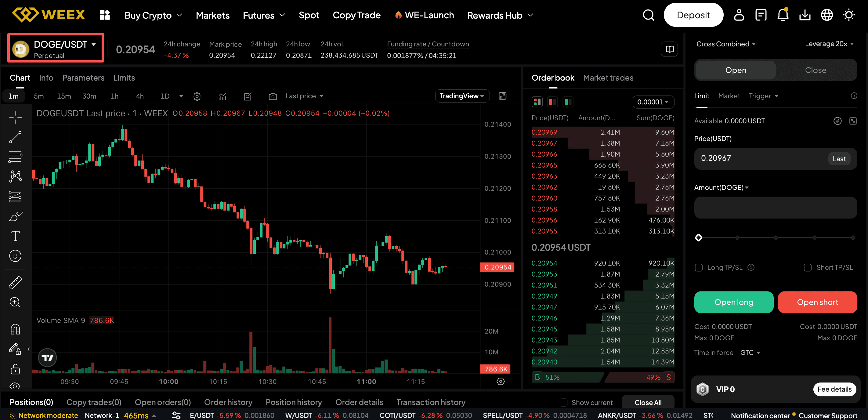The width and height of the screenshot is (868, 420).
Task: Select the text annotation tool
Action: point(15,236)
